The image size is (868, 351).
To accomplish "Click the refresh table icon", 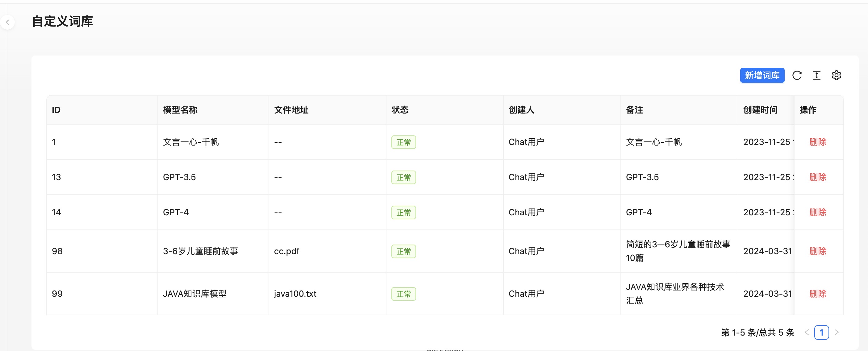I will [797, 75].
